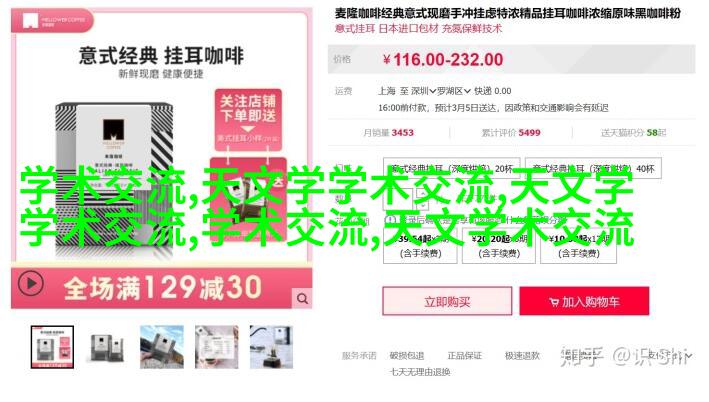Select the second thumbnail showing two coffee boxes

(x=107, y=347)
